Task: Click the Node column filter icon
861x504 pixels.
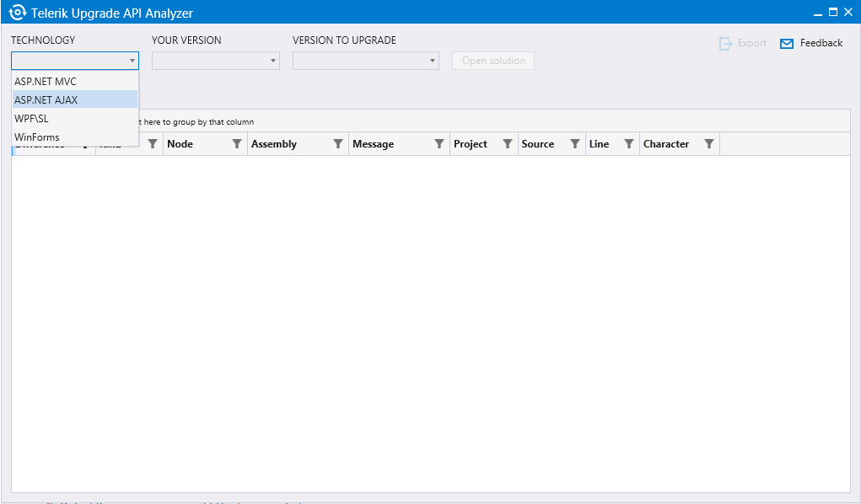Action: [x=237, y=144]
